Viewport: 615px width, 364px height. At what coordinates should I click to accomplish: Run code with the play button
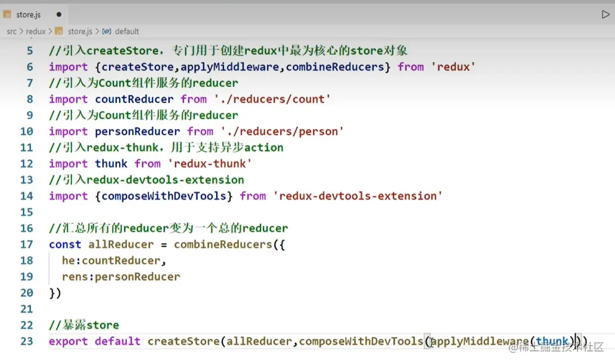(x=605, y=14)
